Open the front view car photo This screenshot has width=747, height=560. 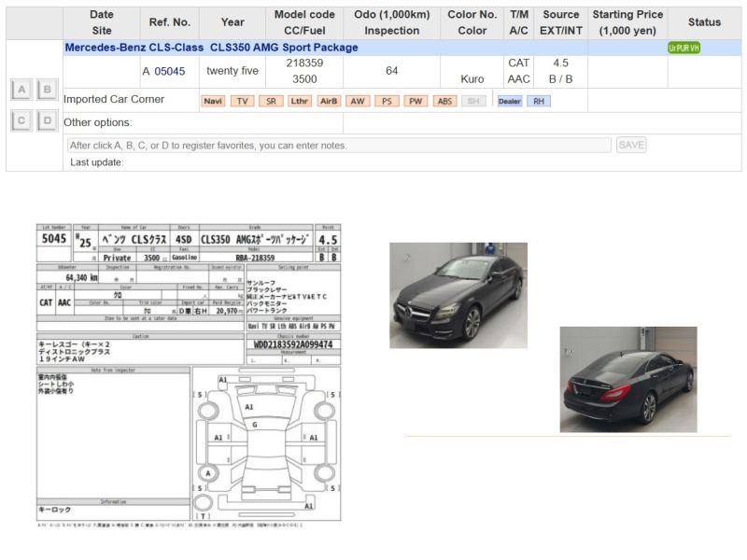click(x=458, y=295)
